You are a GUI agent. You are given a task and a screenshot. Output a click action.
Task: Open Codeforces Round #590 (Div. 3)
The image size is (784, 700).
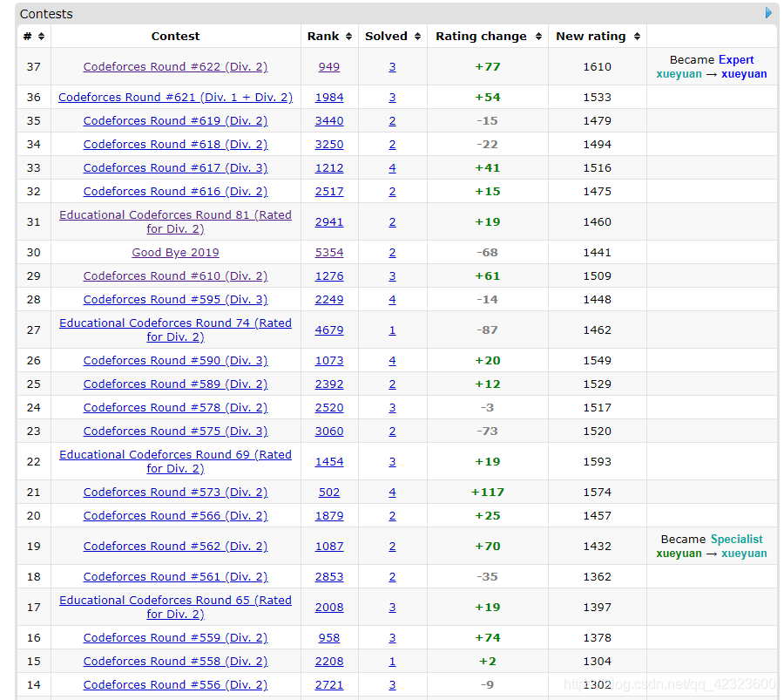tap(175, 360)
